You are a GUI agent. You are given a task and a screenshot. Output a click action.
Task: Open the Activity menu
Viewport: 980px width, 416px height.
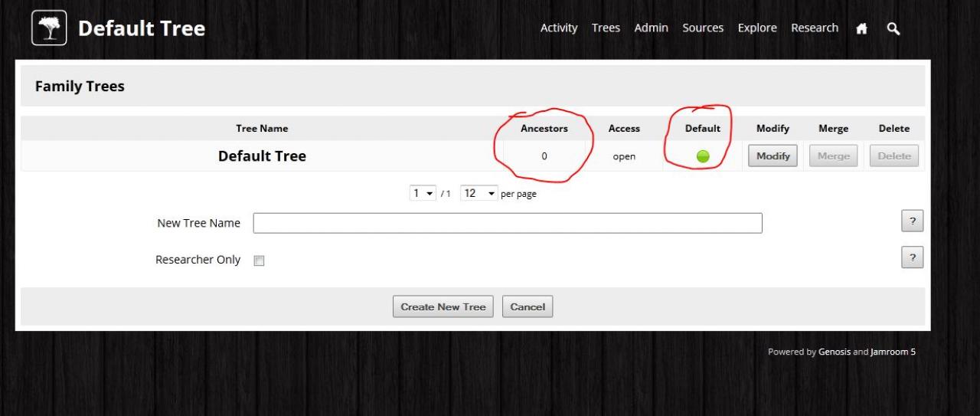559,28
